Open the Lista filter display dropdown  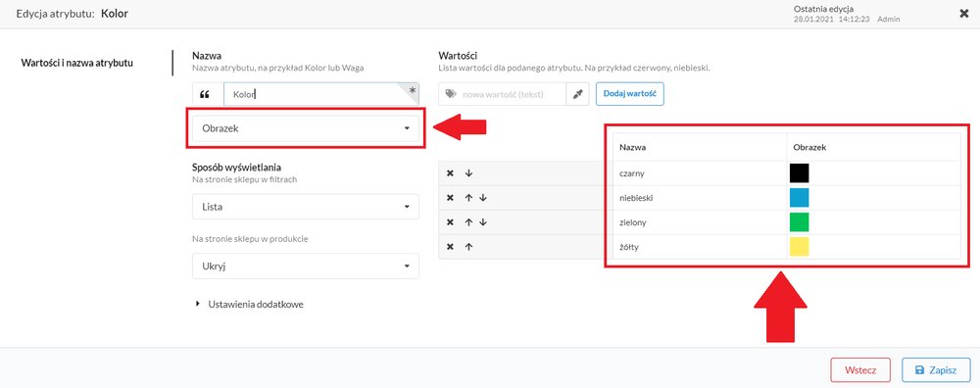[306, 207]
